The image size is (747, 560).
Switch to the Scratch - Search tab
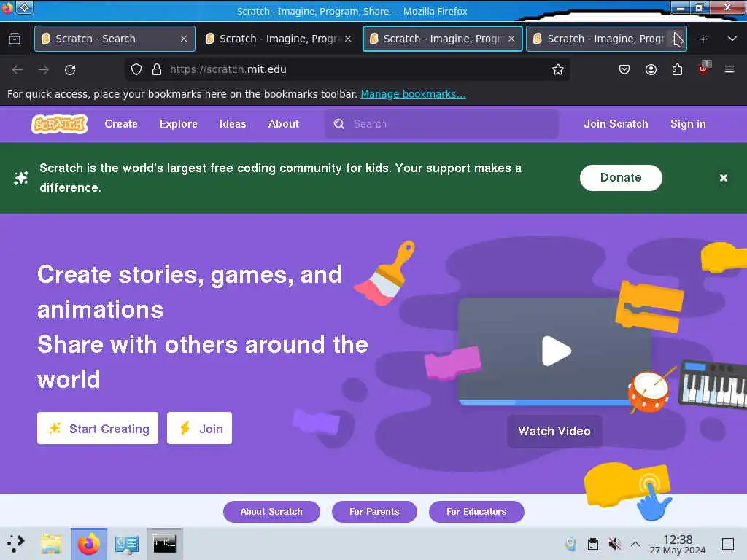[115, 39]
